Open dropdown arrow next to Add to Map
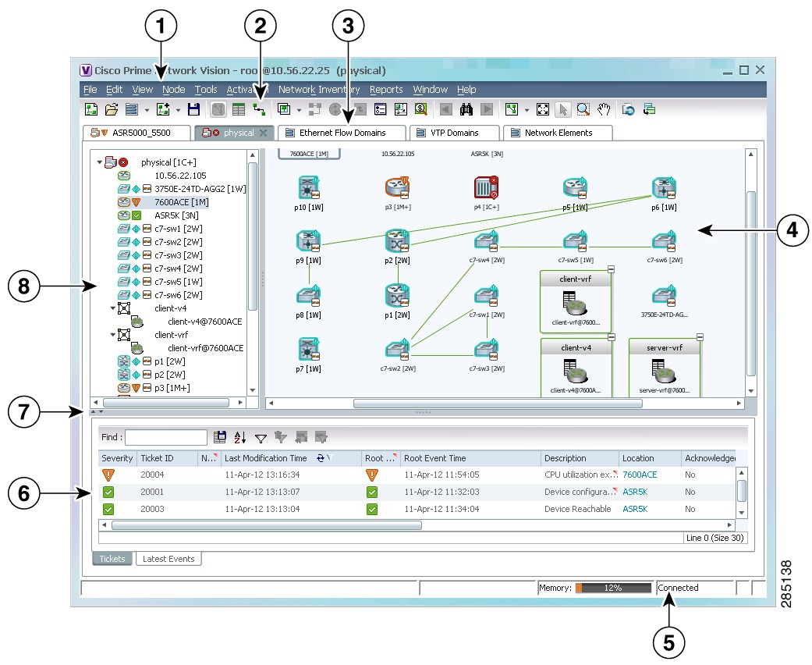The width and height of the screenshot is (812, 665). coord(178,110)
